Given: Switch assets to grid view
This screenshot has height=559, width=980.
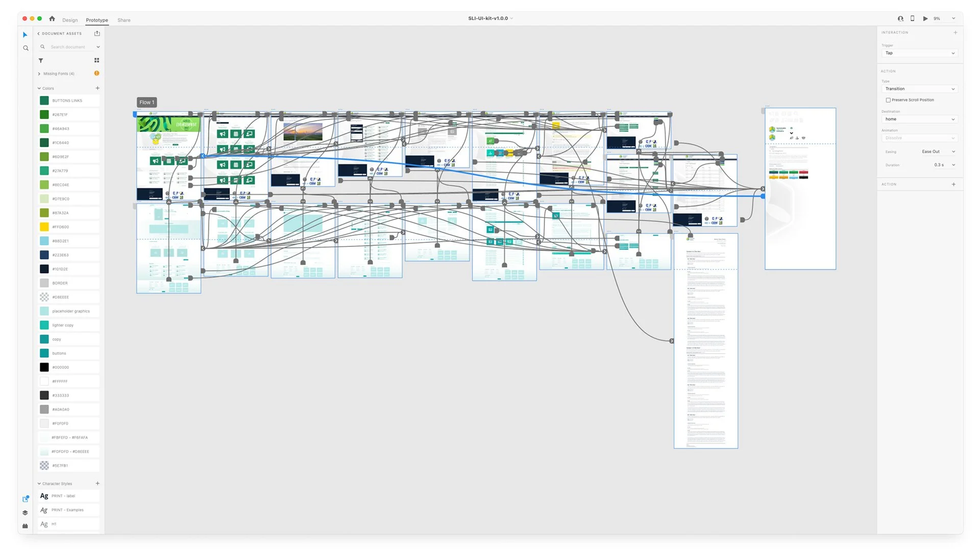Looking at the screenshot, I should (96, 60).
